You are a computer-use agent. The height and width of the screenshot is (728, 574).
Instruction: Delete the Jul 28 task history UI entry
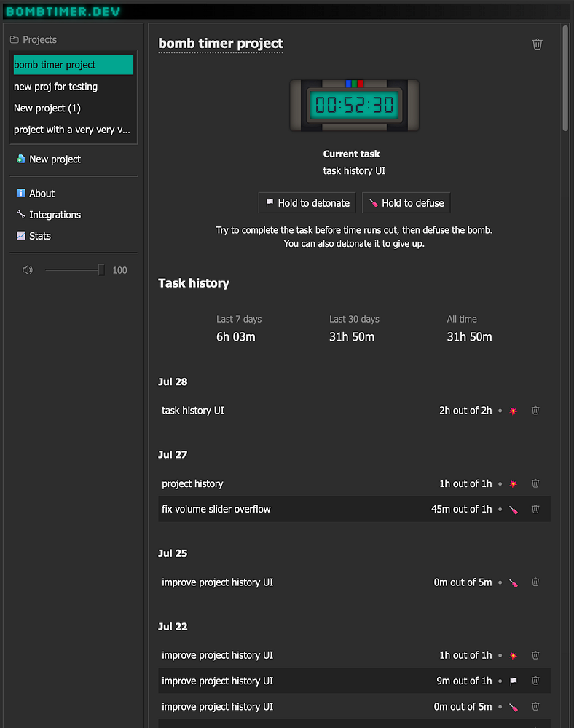[x=535, y=411]
